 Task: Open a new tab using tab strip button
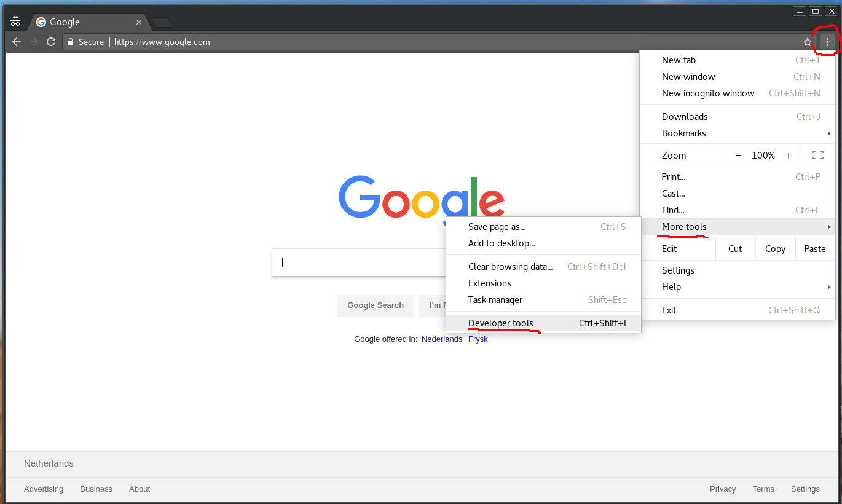coord(162,23)
